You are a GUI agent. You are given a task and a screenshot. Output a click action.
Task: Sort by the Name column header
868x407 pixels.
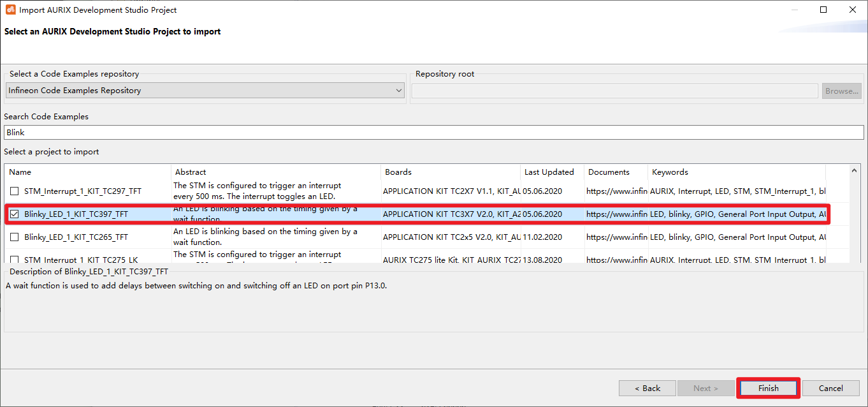88,172
